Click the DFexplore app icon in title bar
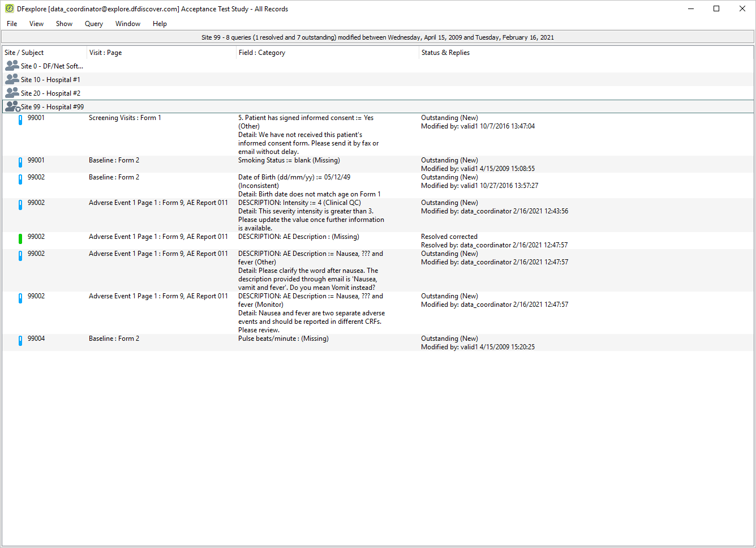Screen dimensions: 756x548 [x=9, y=8]
